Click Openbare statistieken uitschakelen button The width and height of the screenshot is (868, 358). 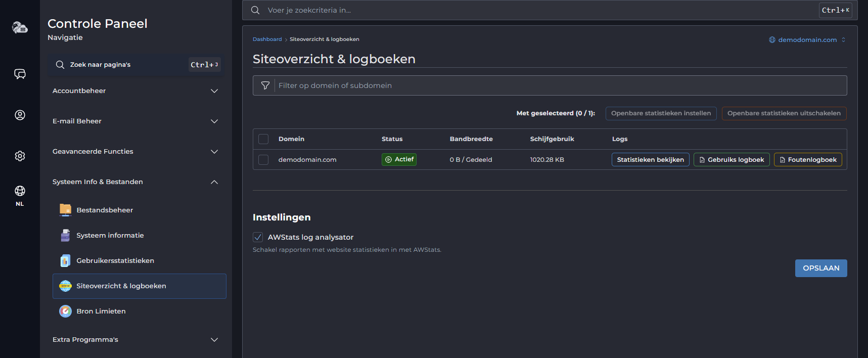point(784,113)
